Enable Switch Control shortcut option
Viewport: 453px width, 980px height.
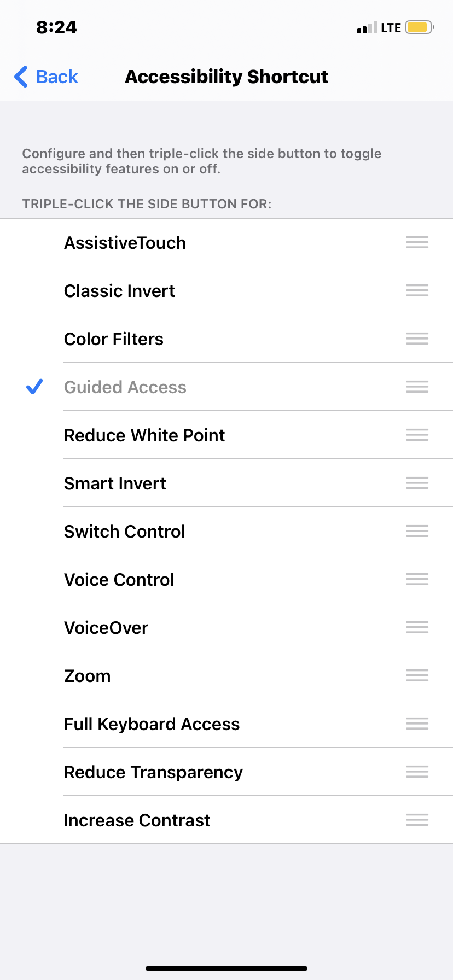pyautogui.click(x=226, y=531)
